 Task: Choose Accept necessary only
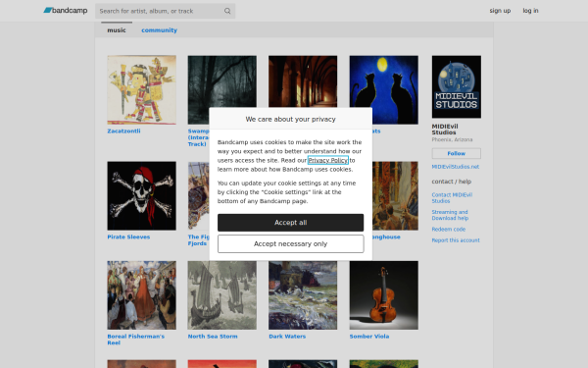click(291, 244)
